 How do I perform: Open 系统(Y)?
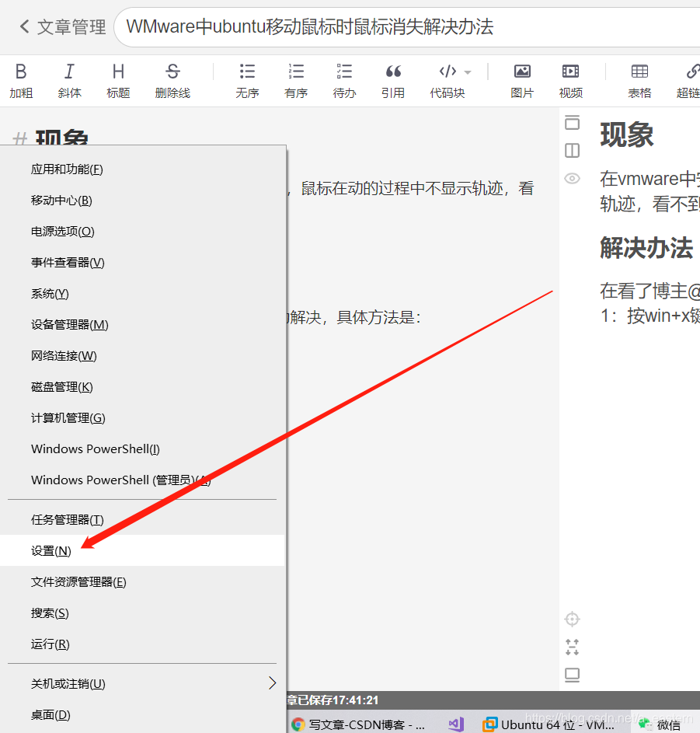(x=142, y=294)
